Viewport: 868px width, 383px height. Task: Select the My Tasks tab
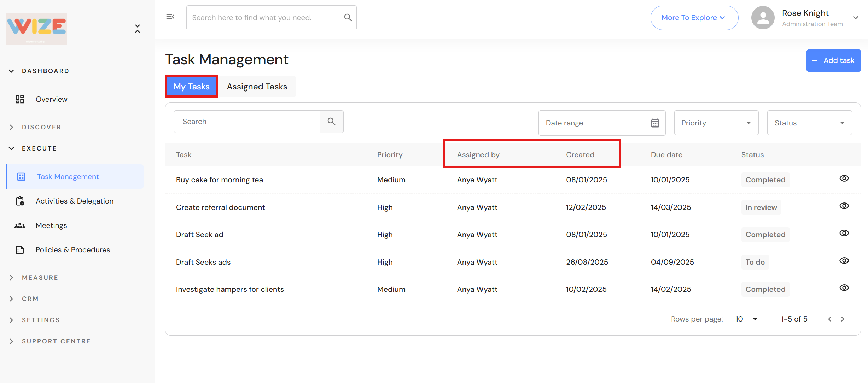click(x=191, y=87)
